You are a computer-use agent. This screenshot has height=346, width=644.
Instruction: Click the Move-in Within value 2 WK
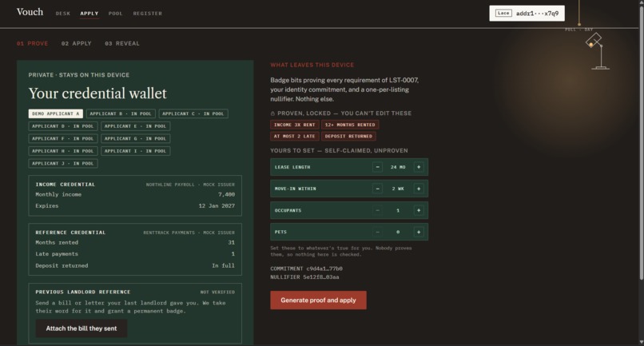click(398, 189)
